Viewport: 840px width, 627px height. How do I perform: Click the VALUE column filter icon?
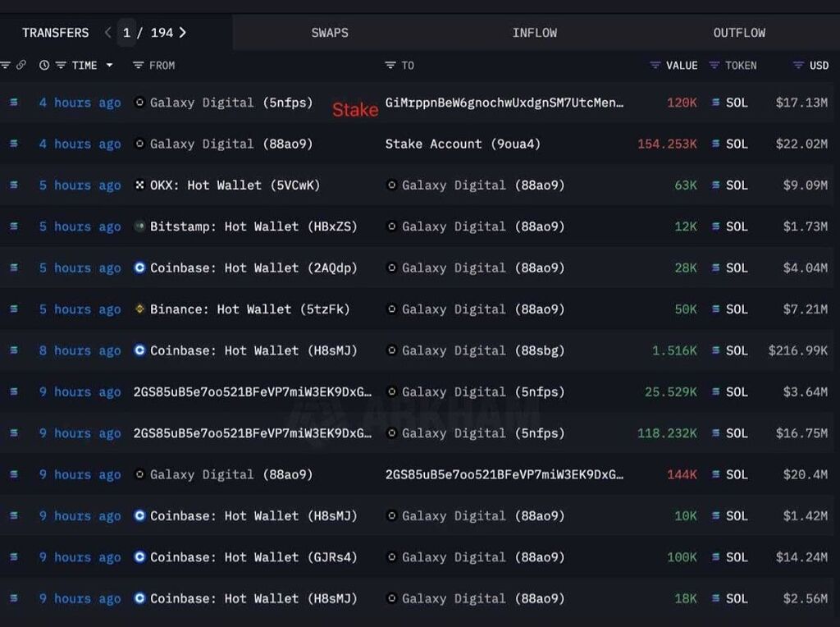(655, 66)
